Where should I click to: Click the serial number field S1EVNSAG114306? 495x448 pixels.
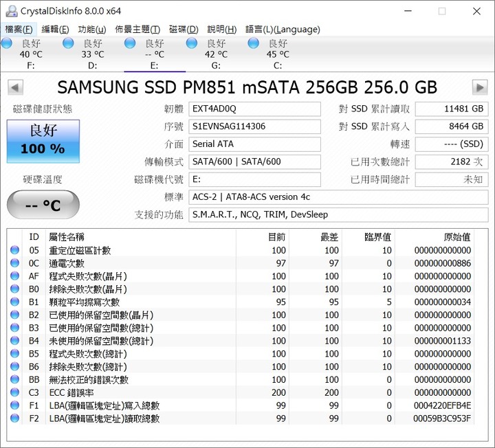254,126
